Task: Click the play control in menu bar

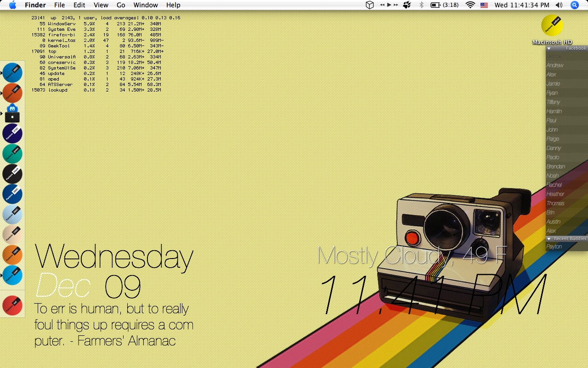Action: (389, 5)
